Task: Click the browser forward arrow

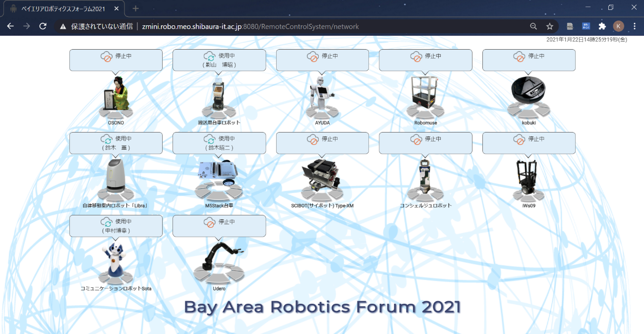Action: coord(27,26)
